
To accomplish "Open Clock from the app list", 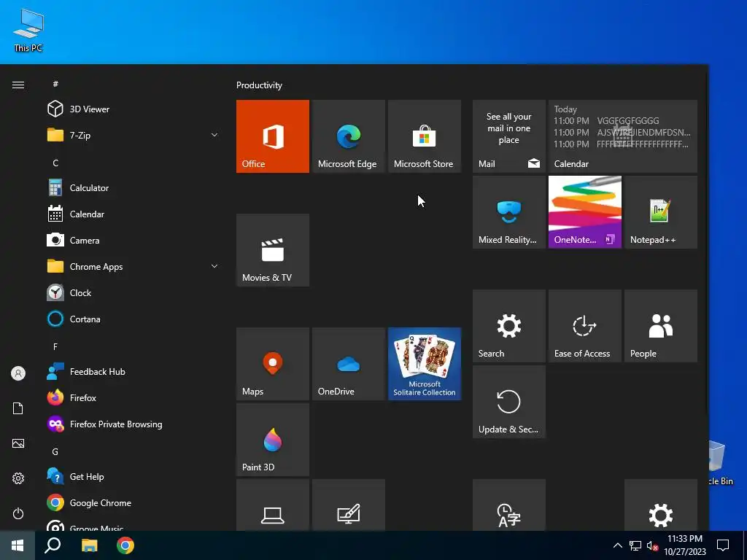I will coord(133,293).
